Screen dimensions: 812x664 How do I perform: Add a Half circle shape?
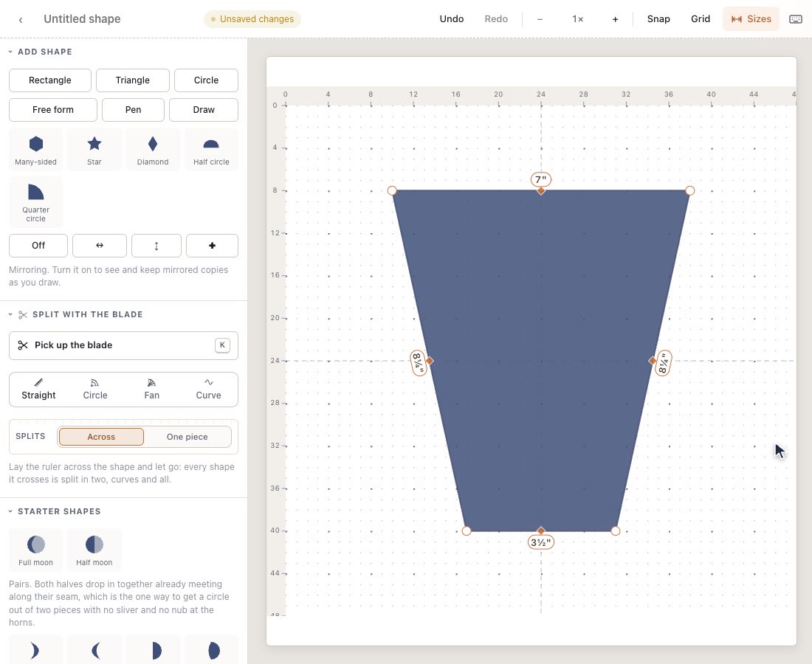[211, 150]
